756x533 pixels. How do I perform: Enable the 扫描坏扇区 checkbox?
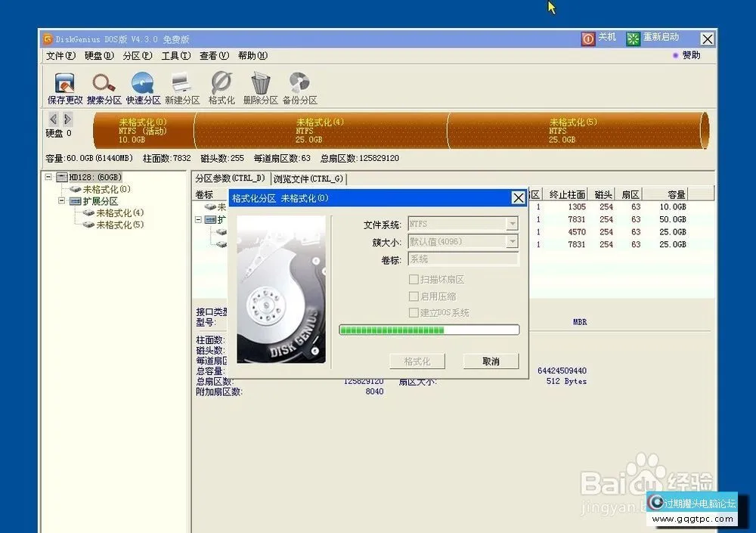click(x=413, y=279)
